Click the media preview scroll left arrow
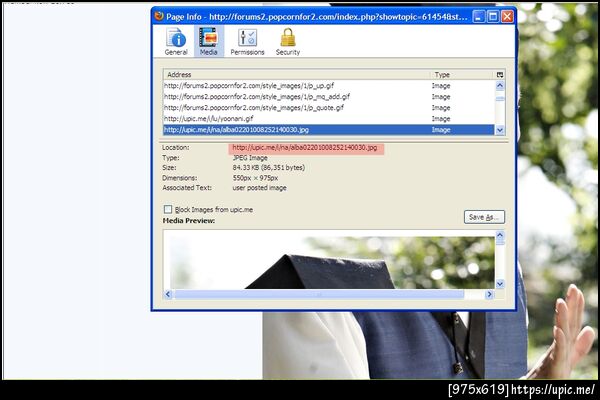 168,294
